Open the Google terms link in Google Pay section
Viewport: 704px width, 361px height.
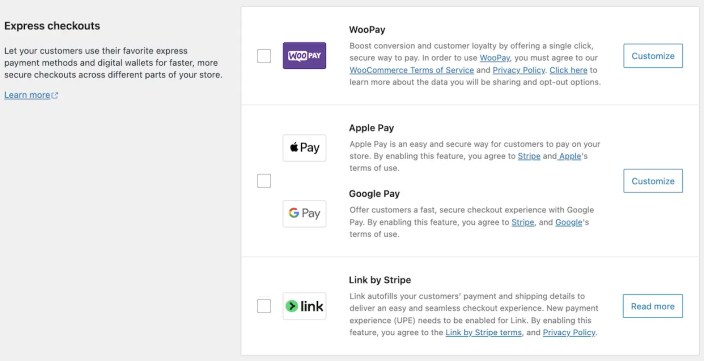tap(569, 222)
